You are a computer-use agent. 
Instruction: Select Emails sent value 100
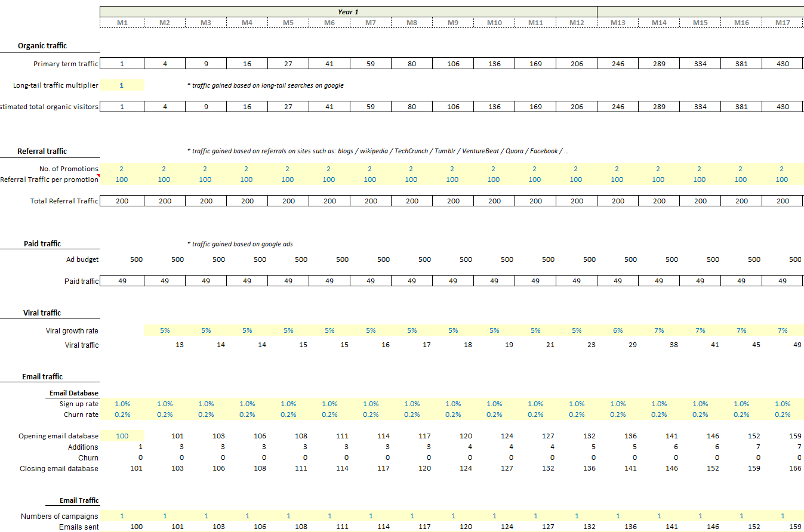click(x=137, y=527)
